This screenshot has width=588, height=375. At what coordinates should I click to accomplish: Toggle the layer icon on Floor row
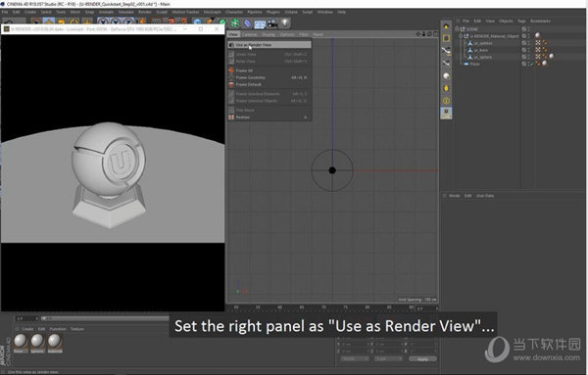524,64
